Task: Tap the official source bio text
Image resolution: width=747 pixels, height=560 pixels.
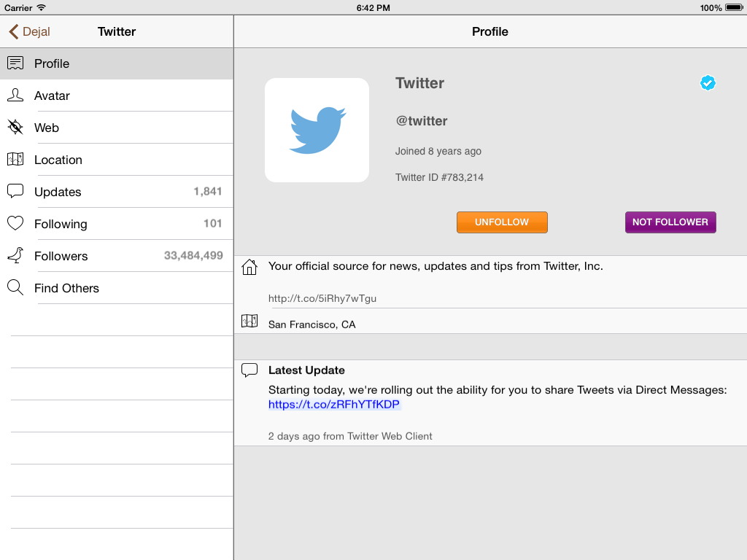Action: pyautogui.click(x=436, y=266)
